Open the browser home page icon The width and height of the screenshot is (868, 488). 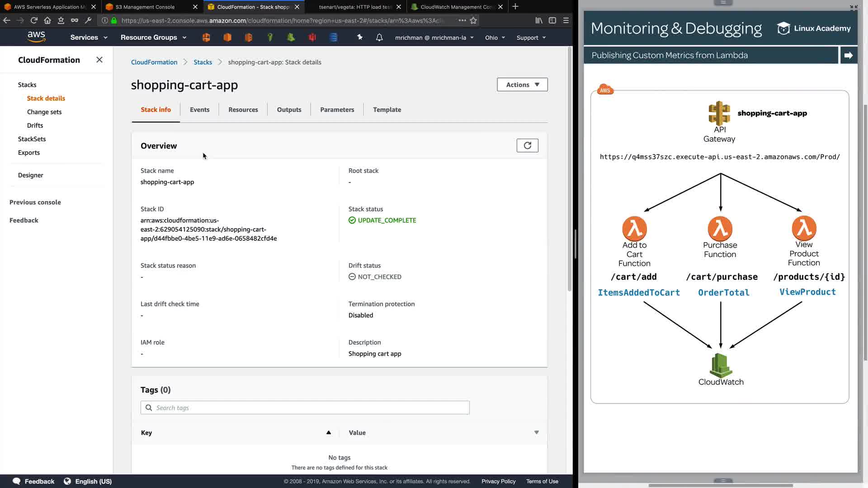click(x=47, y=20)
